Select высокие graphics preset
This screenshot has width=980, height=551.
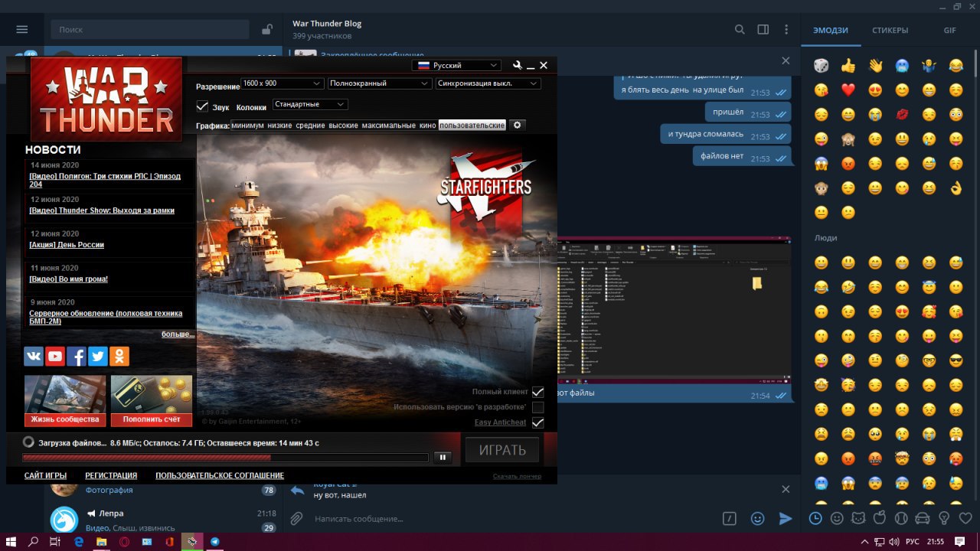coord(344,125)
